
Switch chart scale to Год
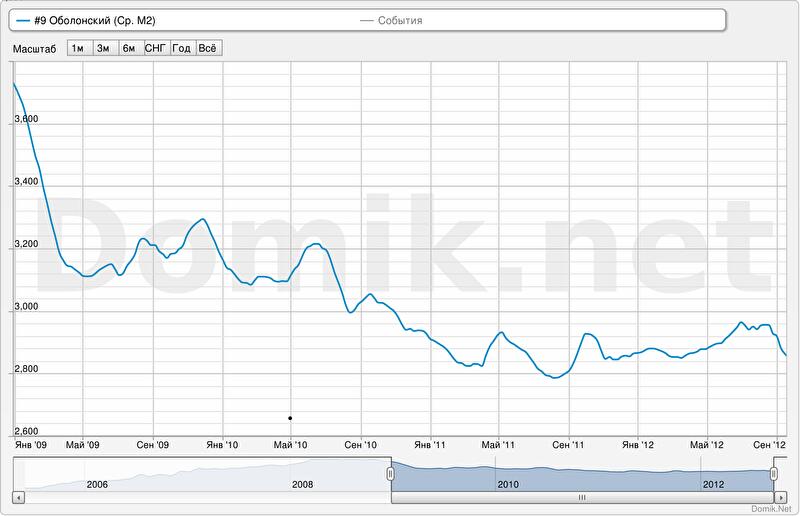(182, 48)
